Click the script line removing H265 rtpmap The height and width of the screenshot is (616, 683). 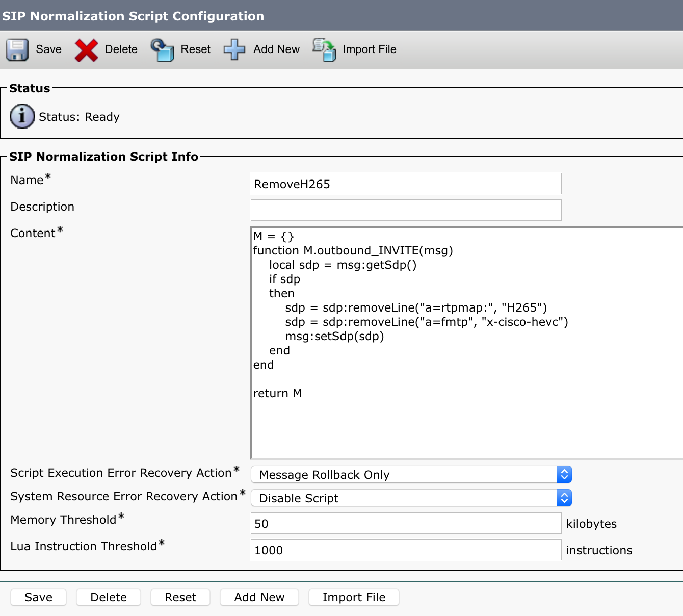coord(416,307)
